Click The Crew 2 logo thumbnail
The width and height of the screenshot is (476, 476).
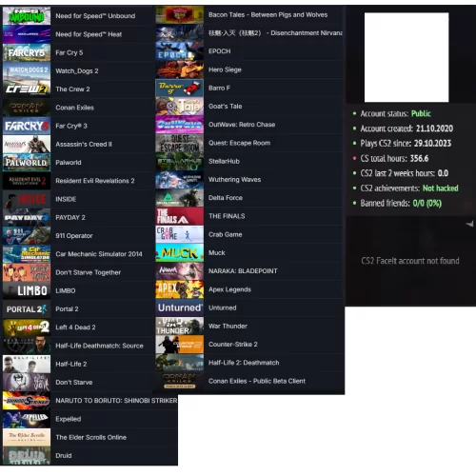point(27,89)
